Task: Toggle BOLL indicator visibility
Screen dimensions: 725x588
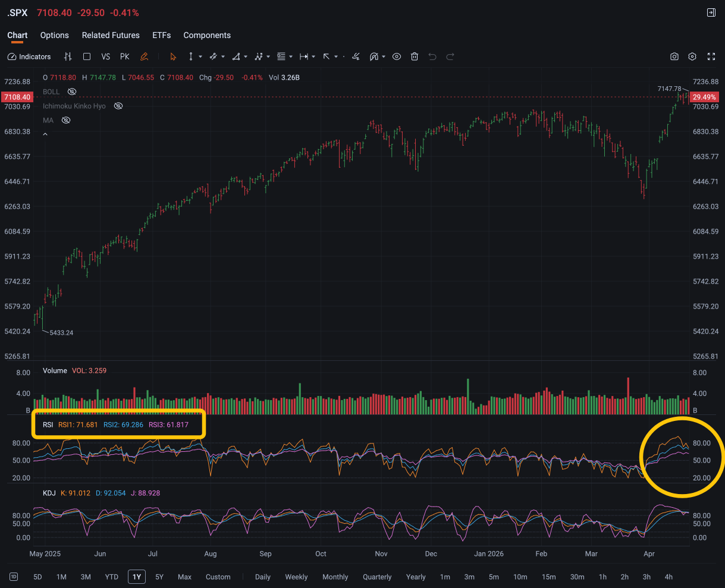Action: point(72,92)
